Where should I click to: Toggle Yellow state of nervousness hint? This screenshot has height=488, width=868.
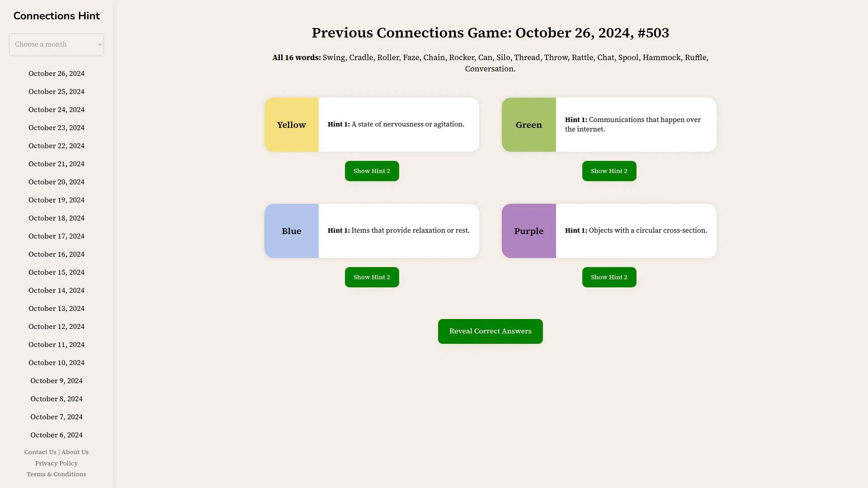click(372, 171)
